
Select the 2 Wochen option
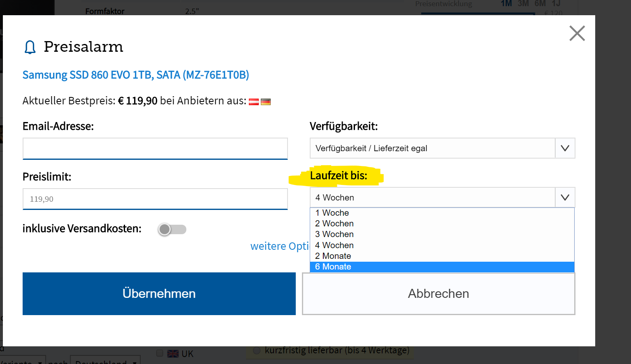point(442,223)
